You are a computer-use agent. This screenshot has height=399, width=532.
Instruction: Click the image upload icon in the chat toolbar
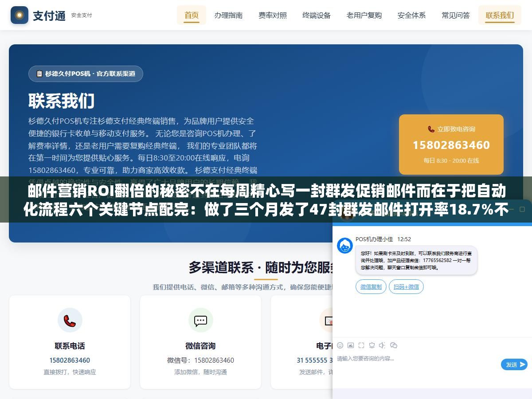(351, 345)
